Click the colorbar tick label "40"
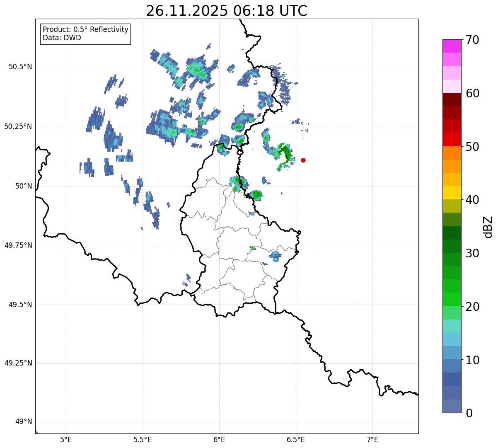 [x=472, y=200]
